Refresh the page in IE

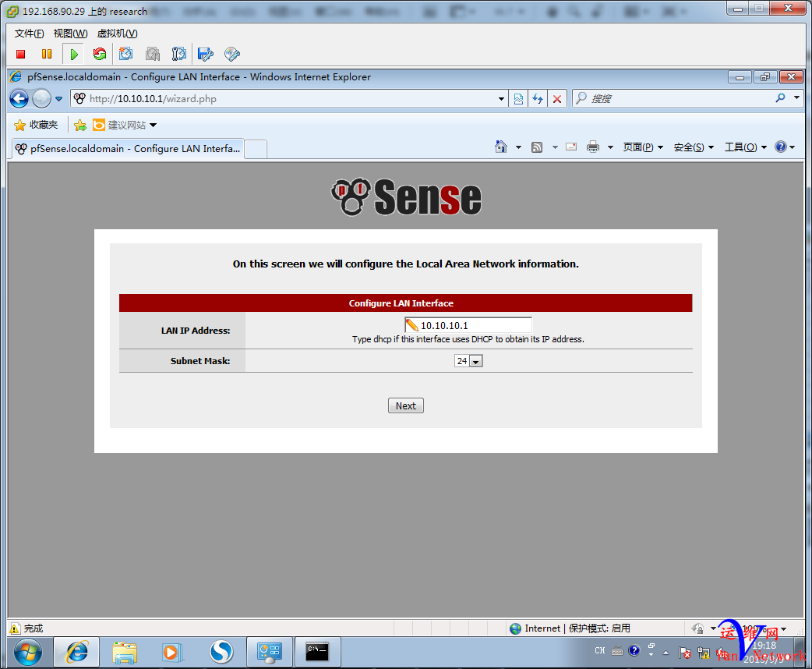pos(538,98)
